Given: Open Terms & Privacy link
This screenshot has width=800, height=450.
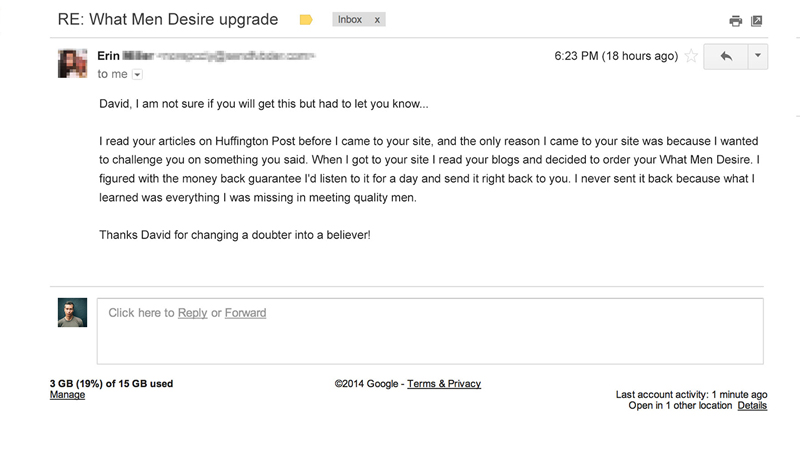Looking at the screenshot, I should 444,384.
